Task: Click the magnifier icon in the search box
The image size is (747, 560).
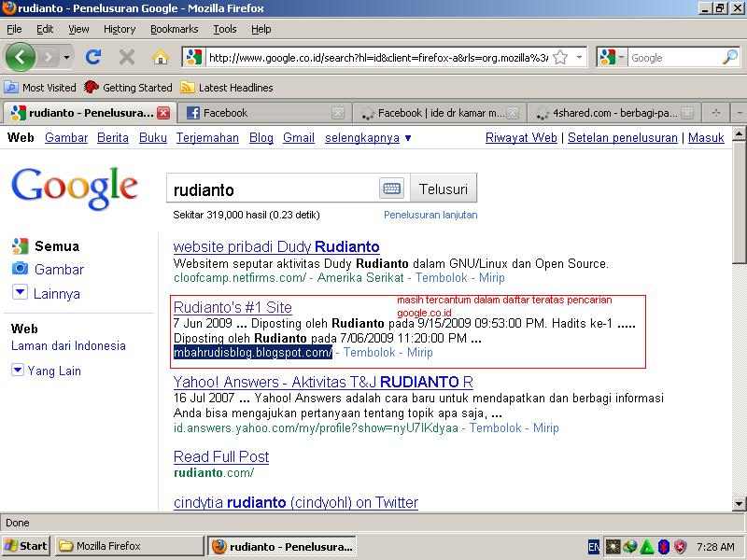Action: (x=730, y=58)
